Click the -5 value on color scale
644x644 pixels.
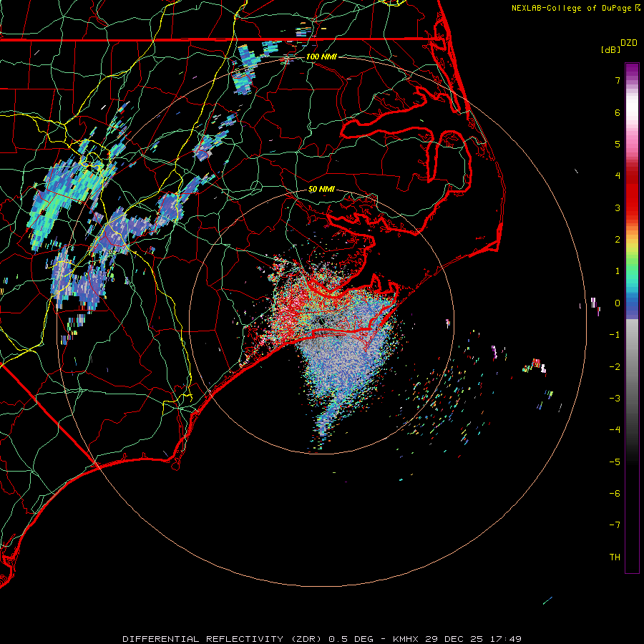[615, 462]
